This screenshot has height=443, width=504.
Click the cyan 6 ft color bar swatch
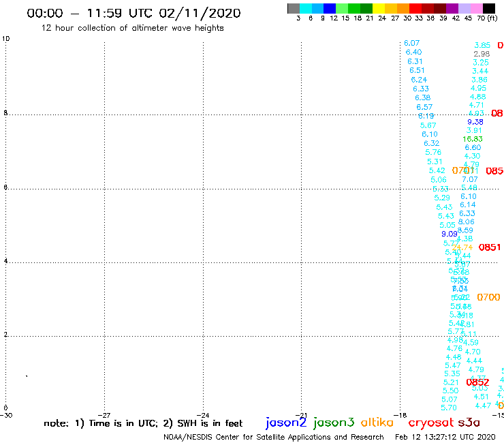306,8
